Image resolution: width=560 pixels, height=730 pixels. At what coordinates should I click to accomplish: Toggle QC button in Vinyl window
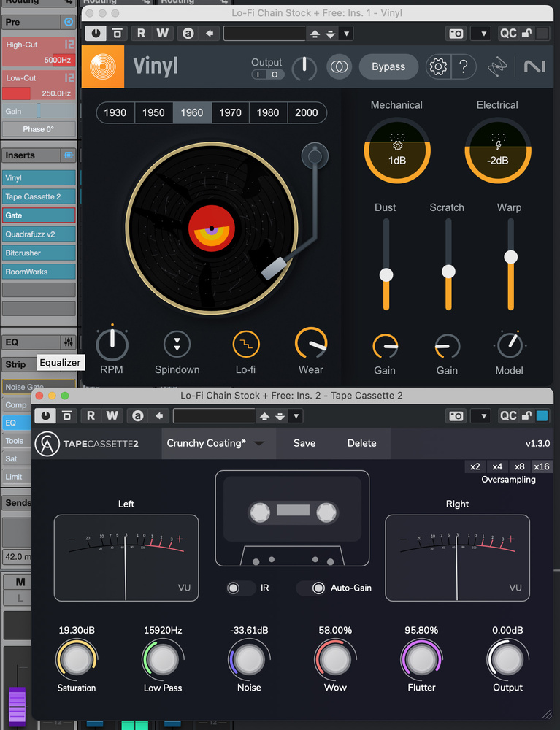click(508, 34)
